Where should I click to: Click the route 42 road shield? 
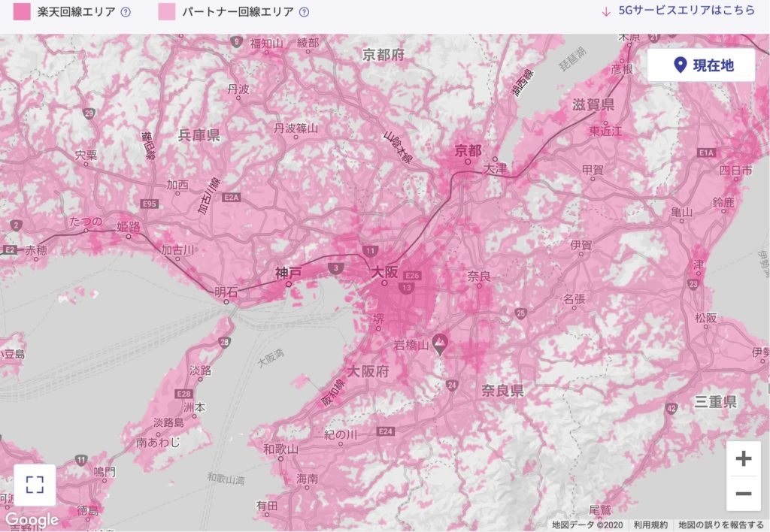(671, 408)
